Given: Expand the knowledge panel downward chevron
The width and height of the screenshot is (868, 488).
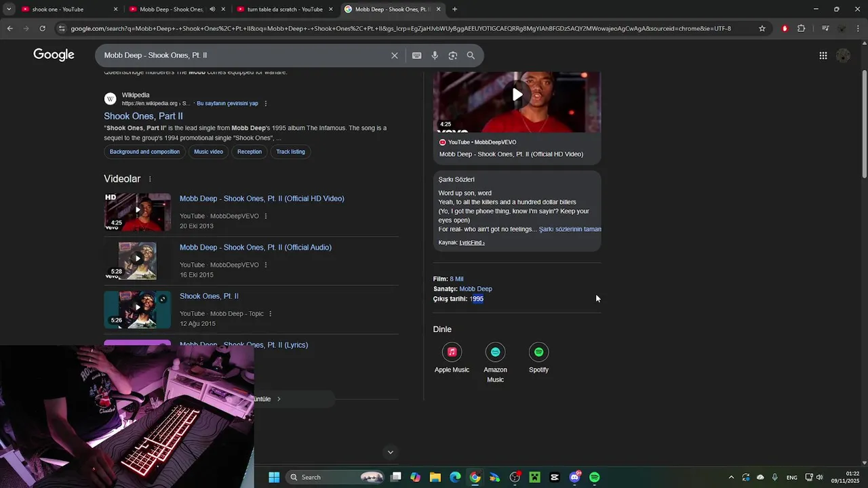Looking at the screenshot, I should coord(390,452).
